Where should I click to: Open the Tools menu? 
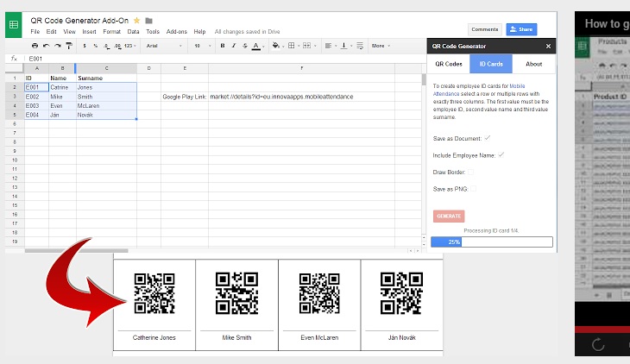click(153, 32)
